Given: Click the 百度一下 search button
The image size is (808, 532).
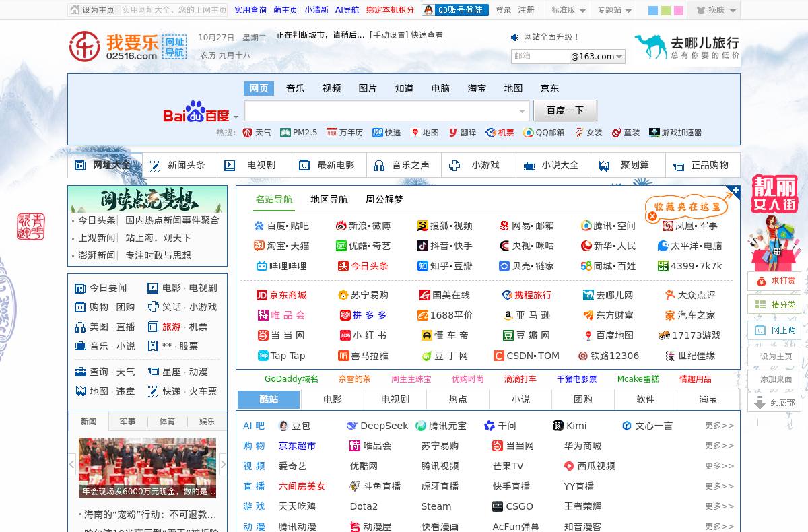Looking at the screenshot, I should pyautogui.click(x=565, y=110).
